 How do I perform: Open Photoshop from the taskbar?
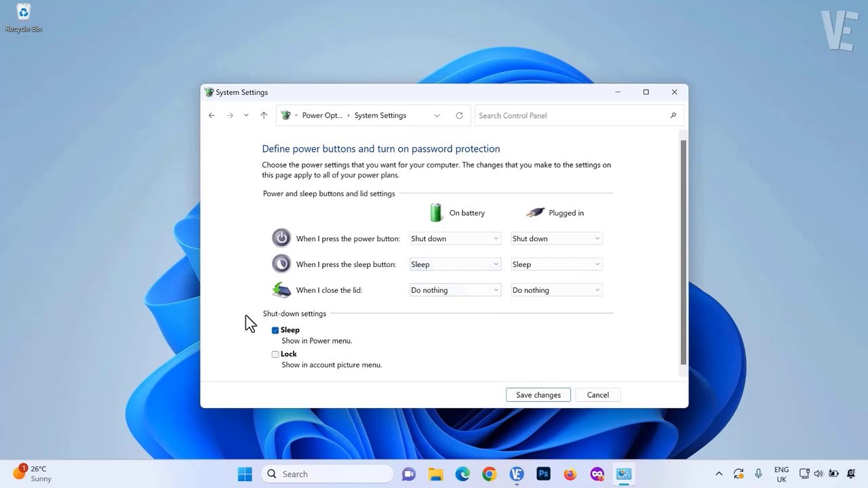(543, 474)
